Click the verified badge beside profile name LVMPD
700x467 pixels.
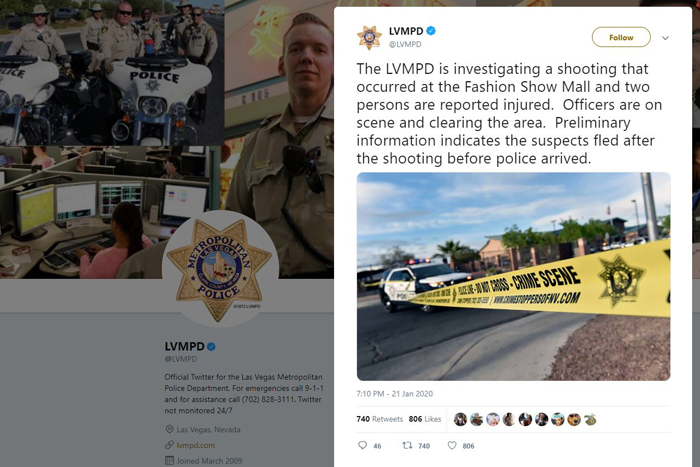tap(211, 346)
